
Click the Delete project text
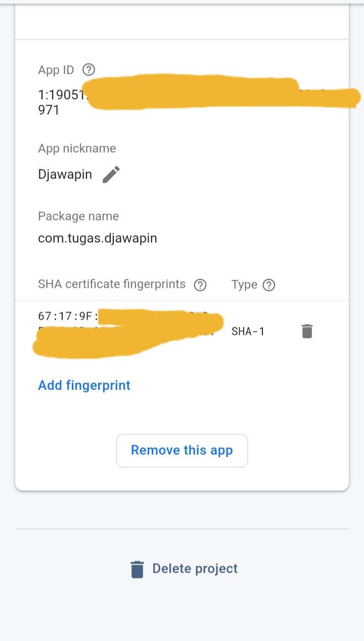click(195, 569)
